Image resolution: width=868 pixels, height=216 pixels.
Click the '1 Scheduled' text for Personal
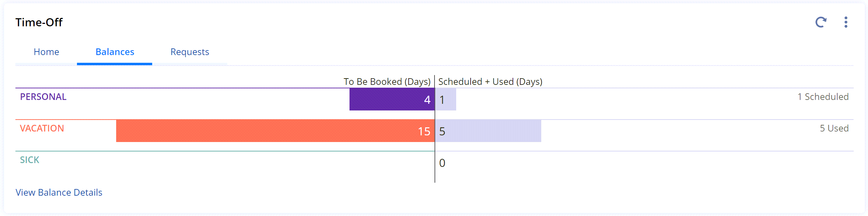click(x=824, y=97)
